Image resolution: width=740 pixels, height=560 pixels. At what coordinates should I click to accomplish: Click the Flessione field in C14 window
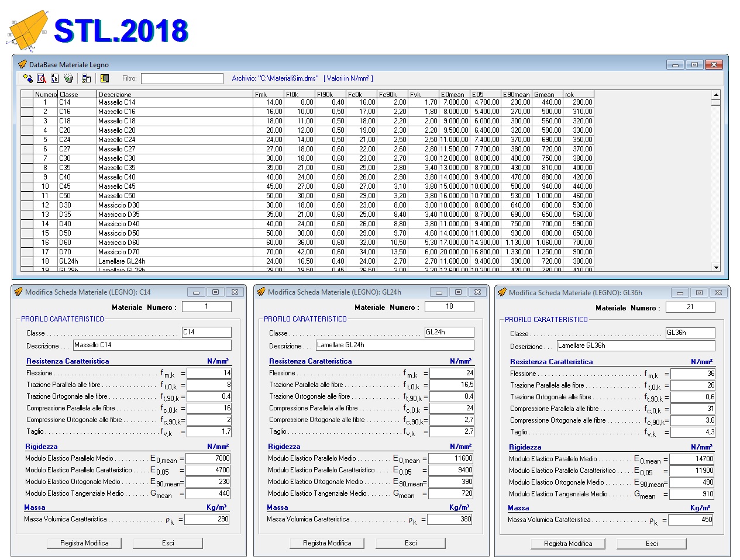click(x=209, y=373)
